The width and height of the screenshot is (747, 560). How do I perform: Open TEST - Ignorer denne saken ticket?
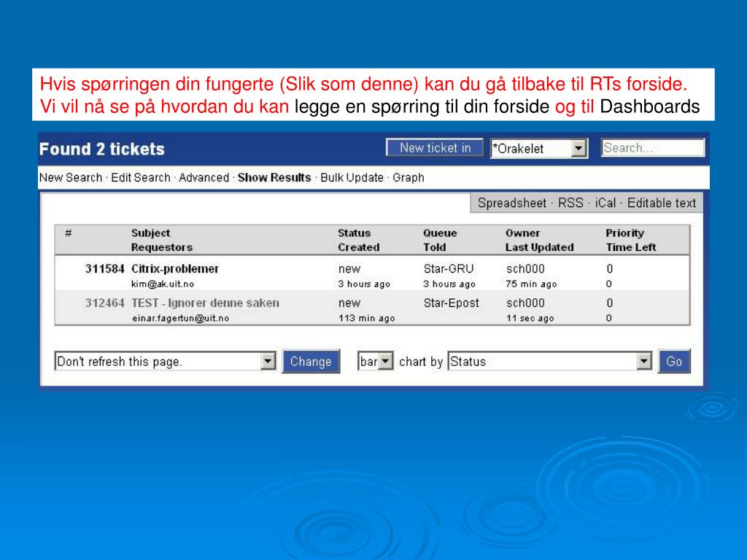(x=205, y=303)
